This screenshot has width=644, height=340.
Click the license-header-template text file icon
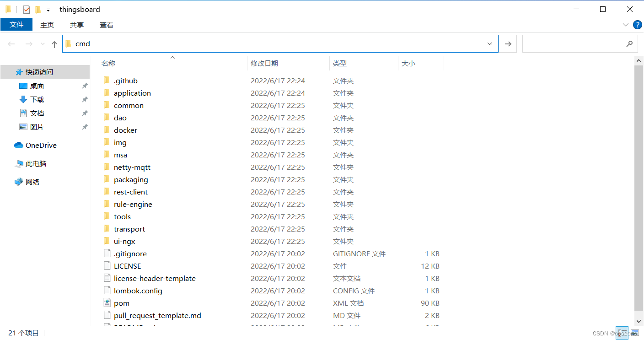[107, 278]
